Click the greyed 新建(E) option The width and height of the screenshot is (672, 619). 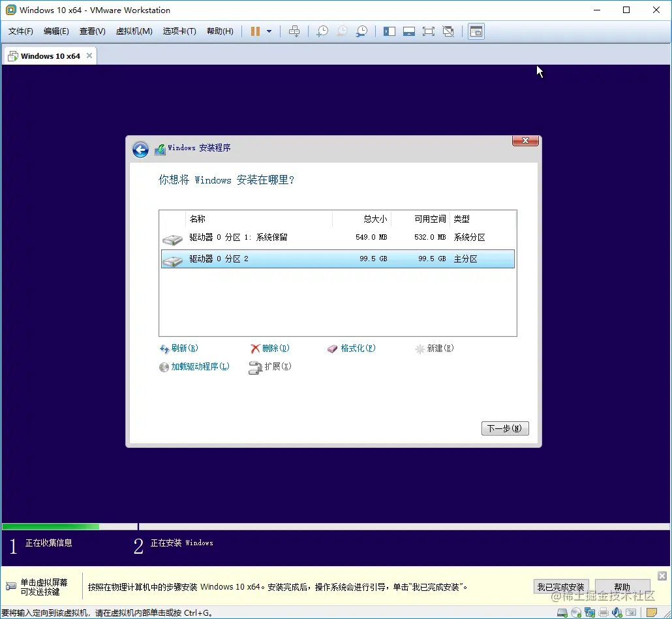point(435,348)
